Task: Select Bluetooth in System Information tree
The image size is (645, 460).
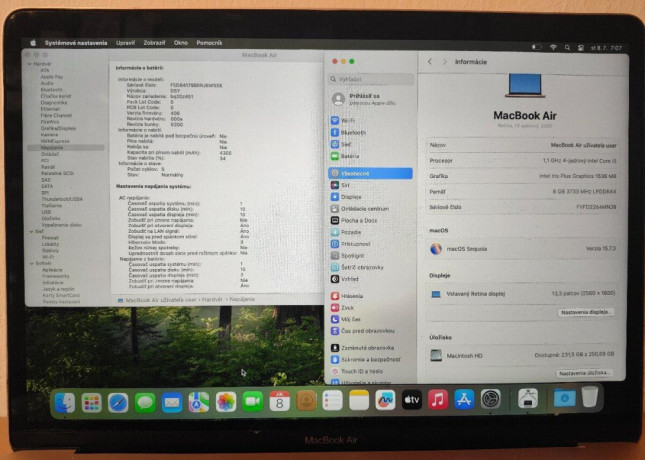Action: click(52, 90)
